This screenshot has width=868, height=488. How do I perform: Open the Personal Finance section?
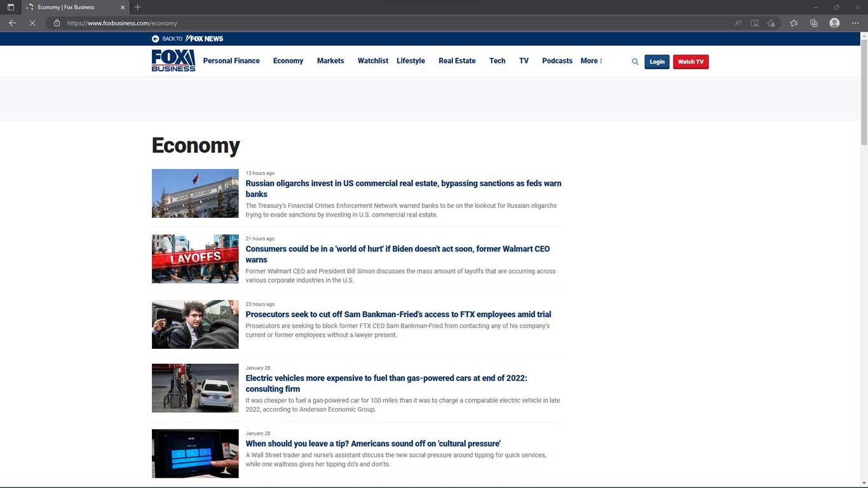(231, 61)
